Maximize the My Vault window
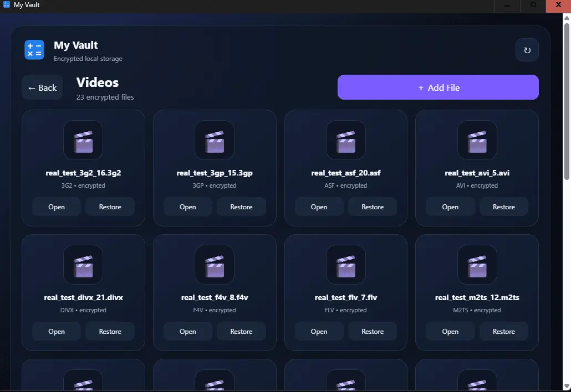The image size is (571, 392). click(533, 5)
